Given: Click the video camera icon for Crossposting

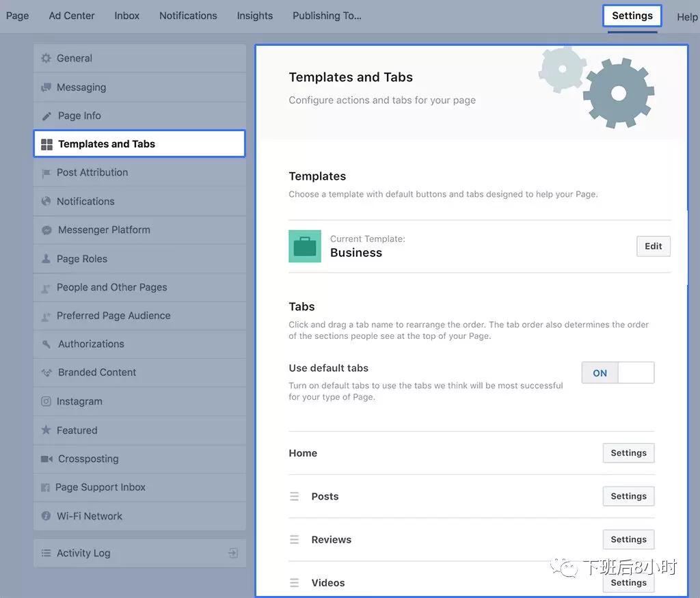Looking at the screenshot, I should point(46,459).
